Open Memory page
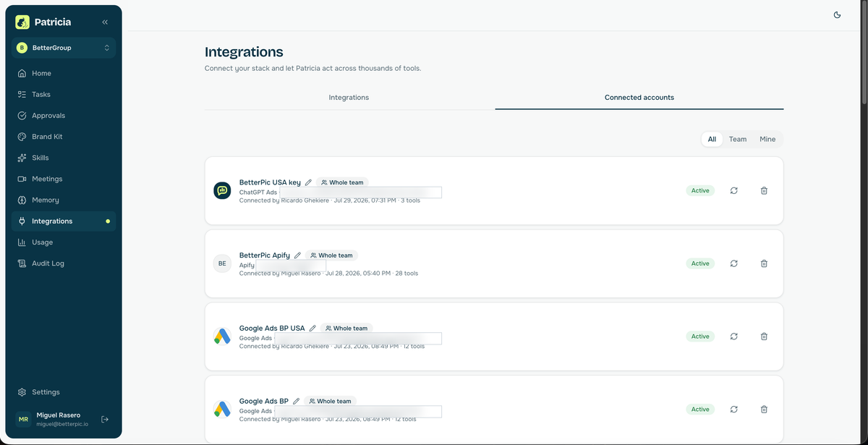868x445 pixels. click(64, 200)
